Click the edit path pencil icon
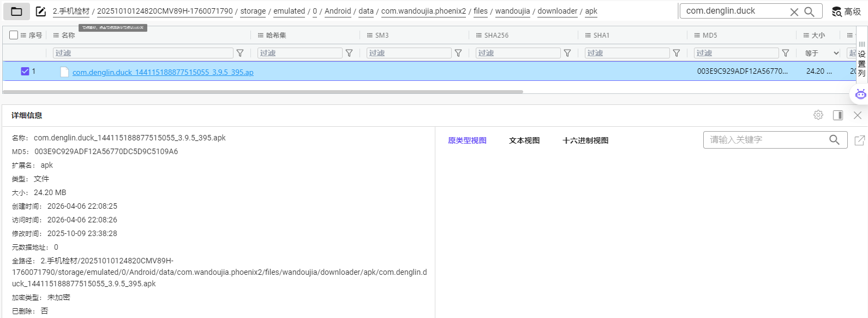Image resolution: width=868 pixels, height=318 pixels. coord(41,11)
